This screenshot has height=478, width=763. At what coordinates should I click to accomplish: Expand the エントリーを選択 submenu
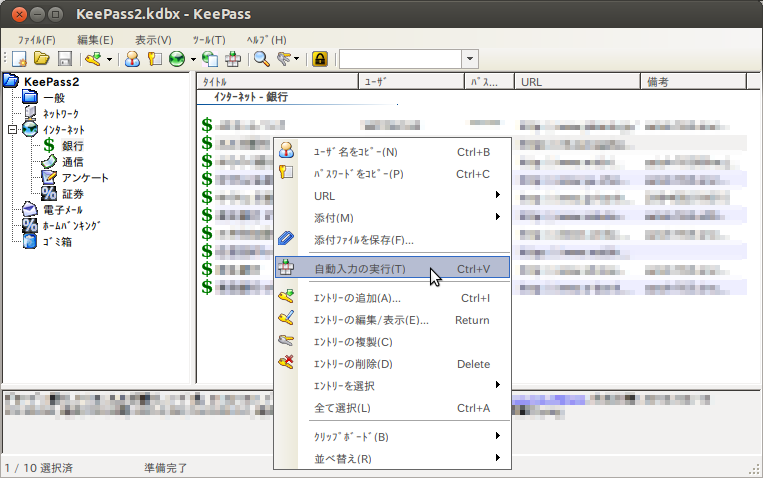coord(392,386)
